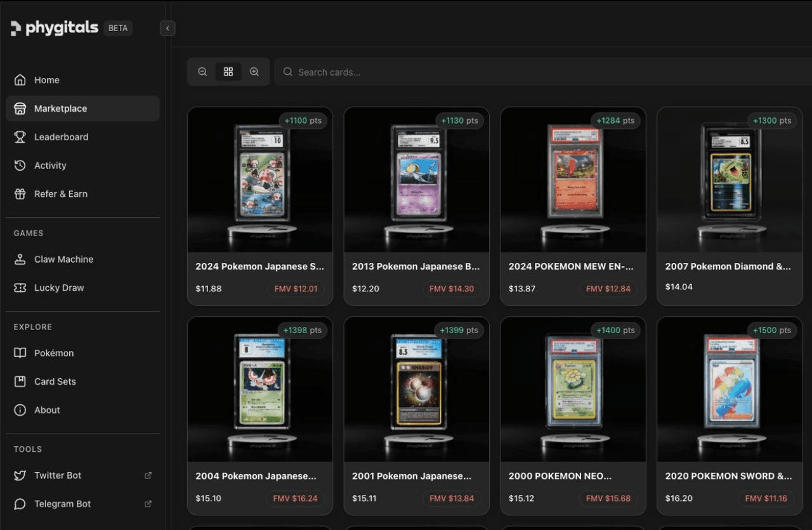
Task: Click the Search cards input field
Action: point(544,72)
